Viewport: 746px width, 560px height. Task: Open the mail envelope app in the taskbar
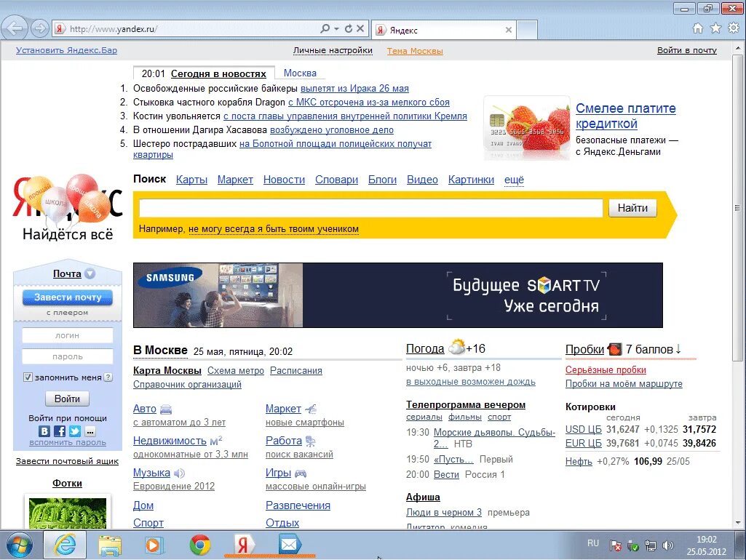(x=289, y=545)
